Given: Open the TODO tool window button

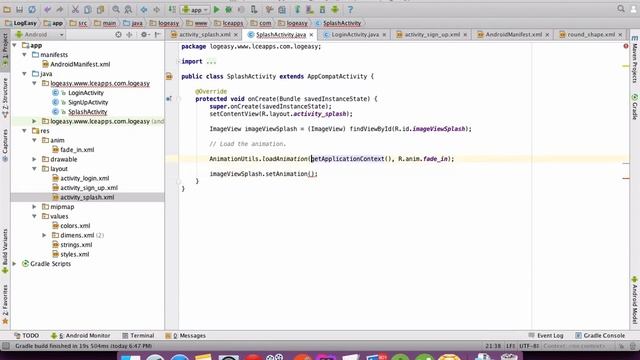Looking at the screenshot, I should 27,336.
